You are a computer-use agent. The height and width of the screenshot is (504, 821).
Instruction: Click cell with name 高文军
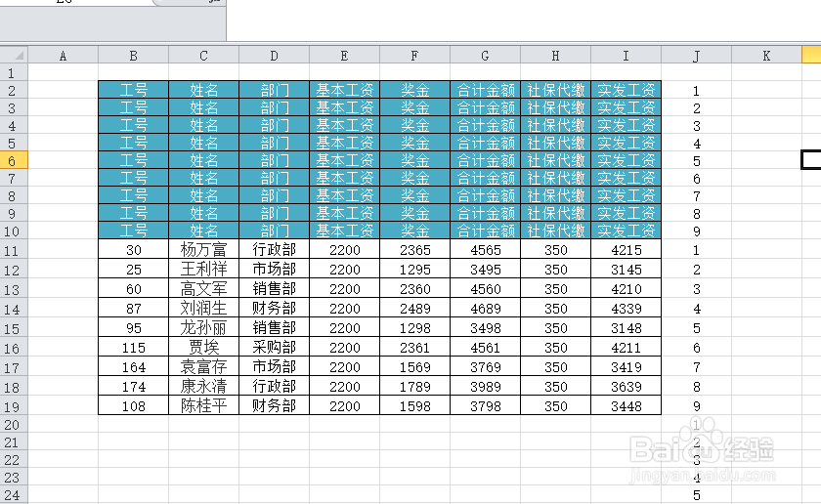coord(203,288)
